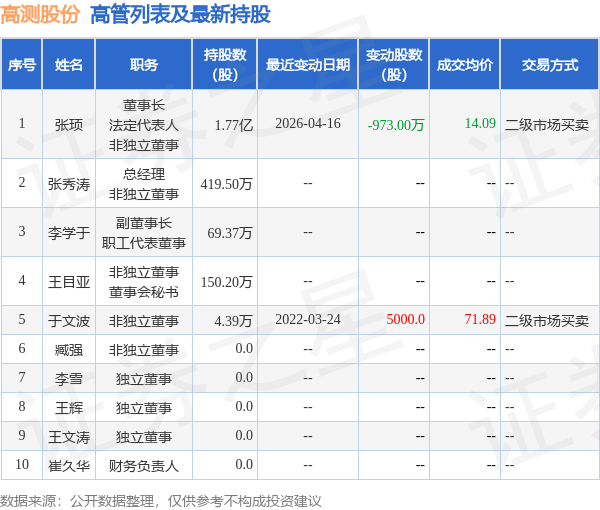The image size is (600, 510).
Task: Select the name 张顼
Action: pos(69,124)
